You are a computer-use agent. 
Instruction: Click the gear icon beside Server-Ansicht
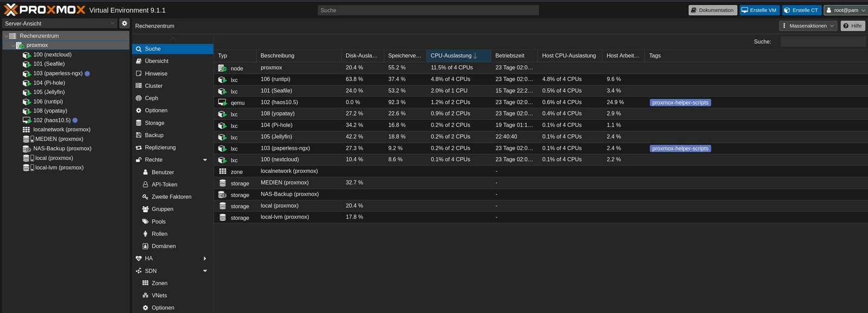point(124,23)
